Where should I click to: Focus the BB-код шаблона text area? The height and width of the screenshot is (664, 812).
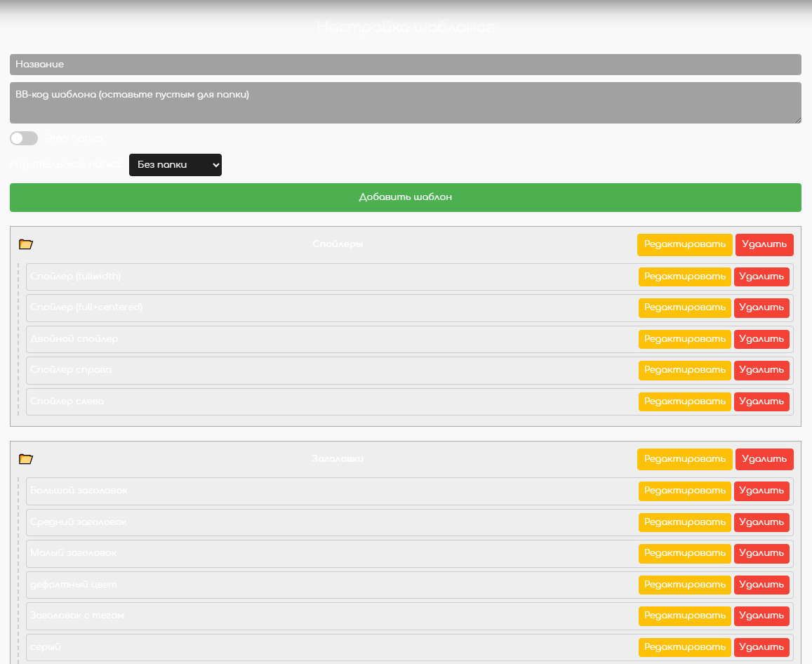pyautogui.click(x=405, y=103)
